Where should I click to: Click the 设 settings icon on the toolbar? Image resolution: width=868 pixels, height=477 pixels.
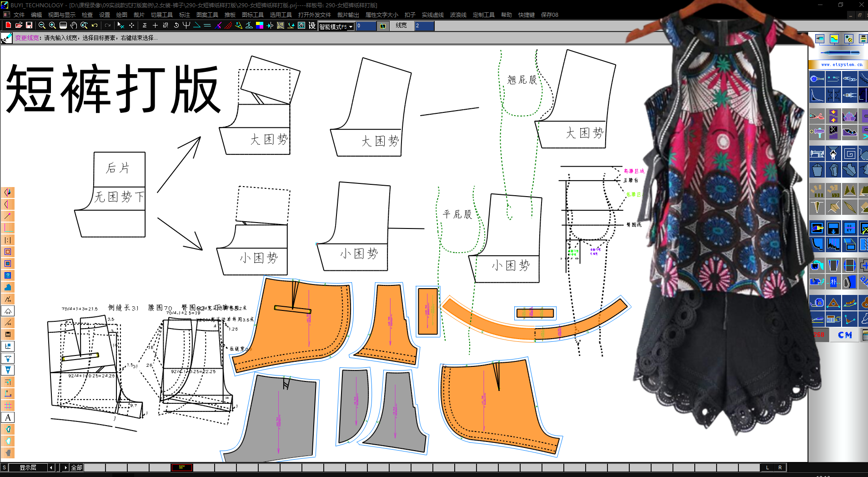click(311, 26)
